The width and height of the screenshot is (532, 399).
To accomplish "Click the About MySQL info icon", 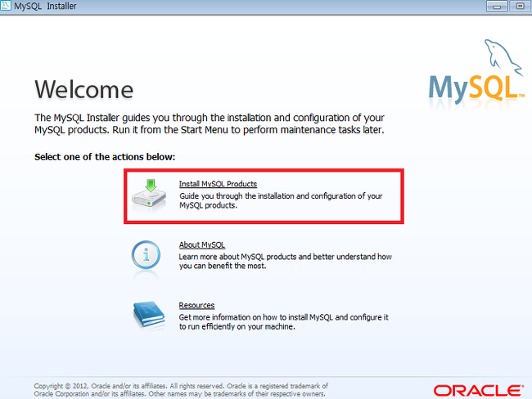I will point(146,255).
